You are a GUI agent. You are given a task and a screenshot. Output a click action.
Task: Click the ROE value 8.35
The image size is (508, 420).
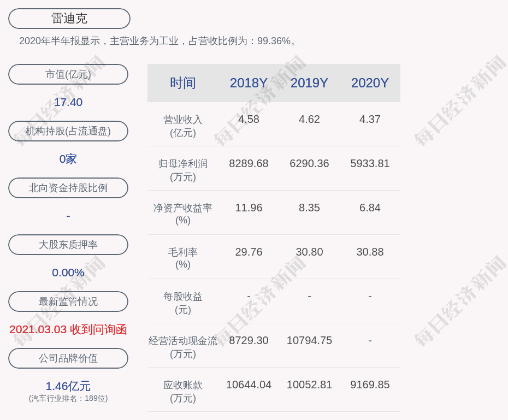[x=309, y=208]
